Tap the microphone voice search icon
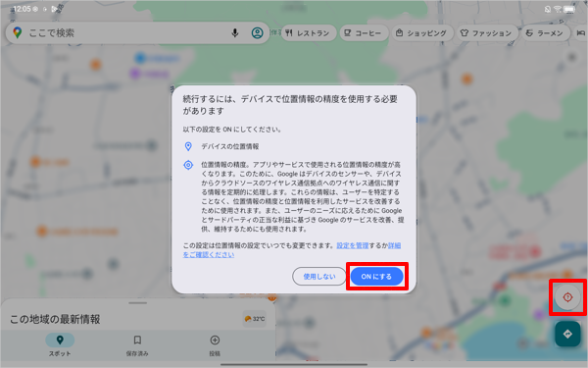The width and height of the screenshot is (588, 368). 235,33
